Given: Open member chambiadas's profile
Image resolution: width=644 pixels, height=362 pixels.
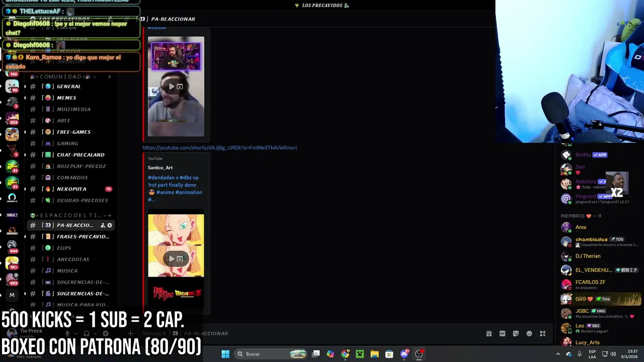Looking at the screenshot, I should 599,242.
